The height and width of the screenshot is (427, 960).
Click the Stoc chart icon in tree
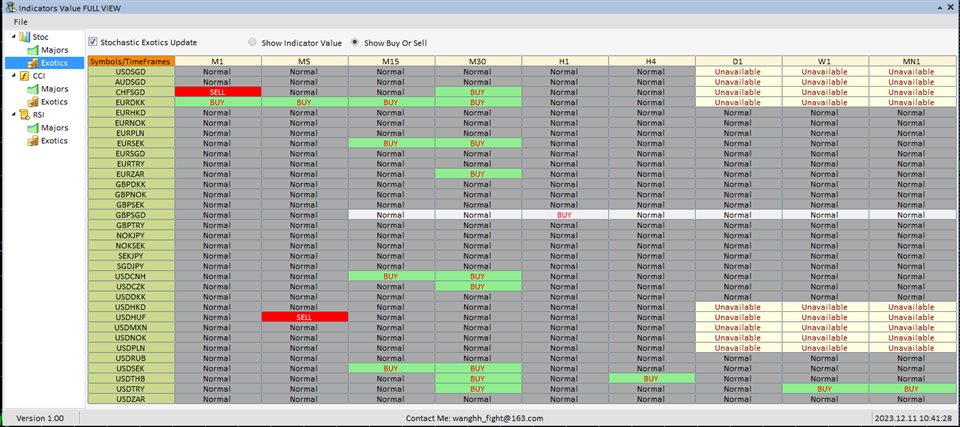tap(24, 37)
